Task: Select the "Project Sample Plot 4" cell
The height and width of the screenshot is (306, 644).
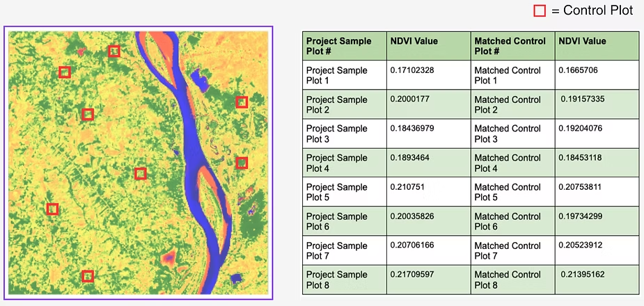Action: (x=344, y=163)
